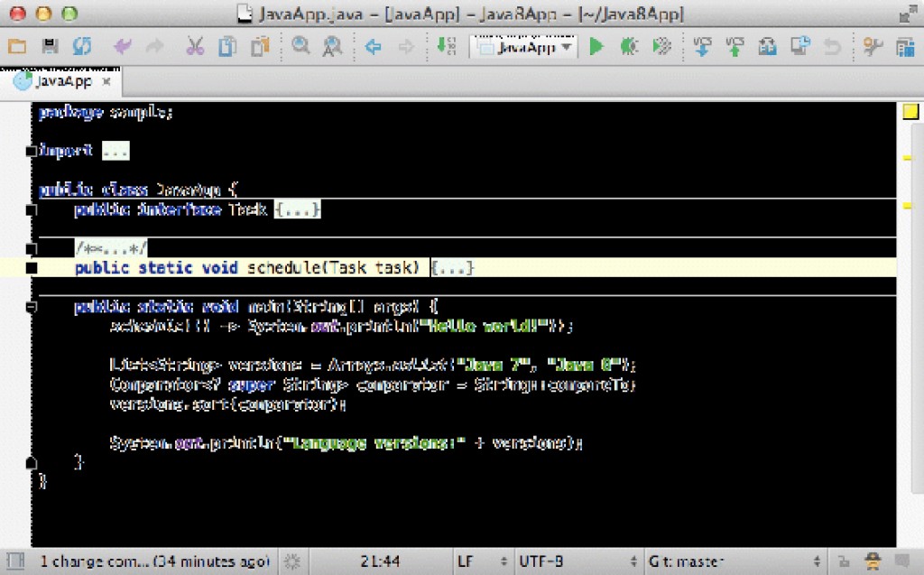This screenshot has width=924, height=575.
Task: Open the Git: master branch selector
Action: (x=735, y=561)
